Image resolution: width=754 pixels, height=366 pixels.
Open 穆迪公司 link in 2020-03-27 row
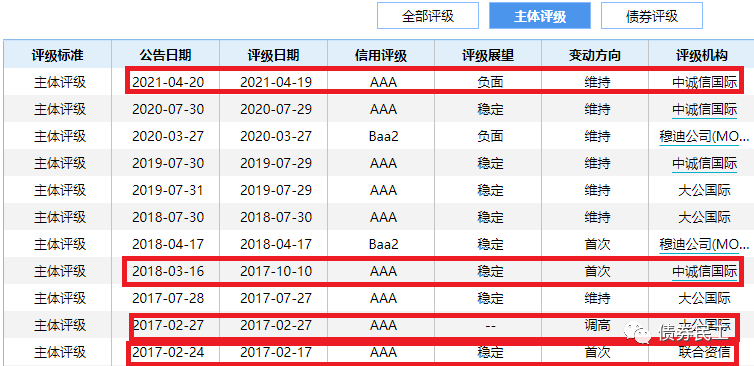pos(704,137)
